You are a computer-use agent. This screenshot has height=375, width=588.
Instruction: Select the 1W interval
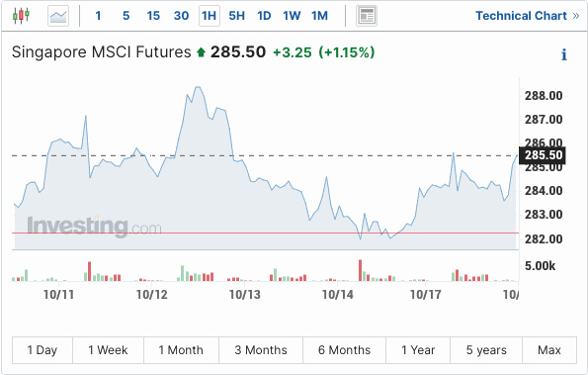292,16
